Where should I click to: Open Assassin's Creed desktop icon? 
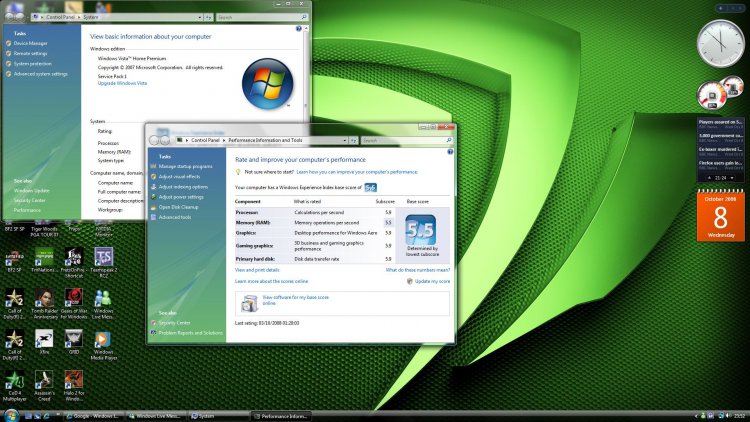[44, 386]
